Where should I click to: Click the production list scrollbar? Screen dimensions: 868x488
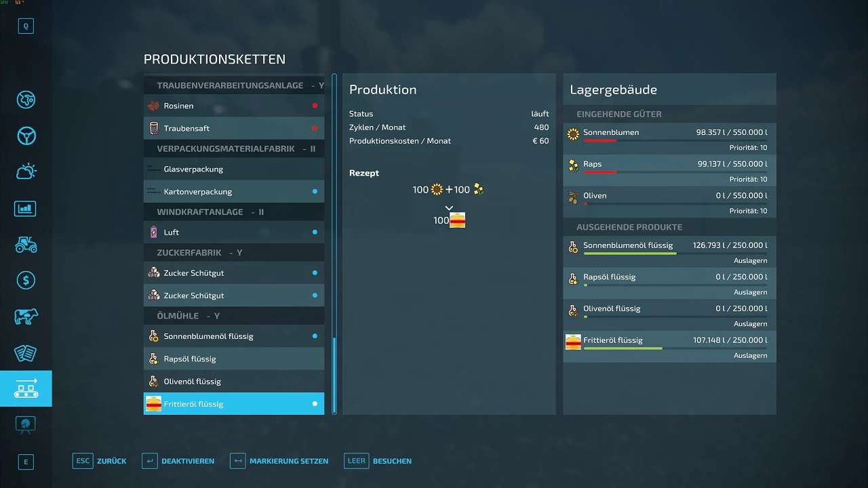(334, 375)
